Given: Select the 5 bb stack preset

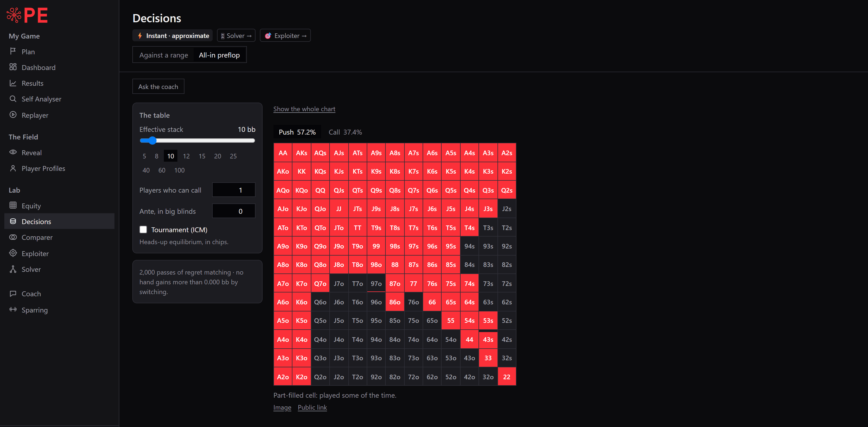Looking at the screenshot, I should (144, 156).
